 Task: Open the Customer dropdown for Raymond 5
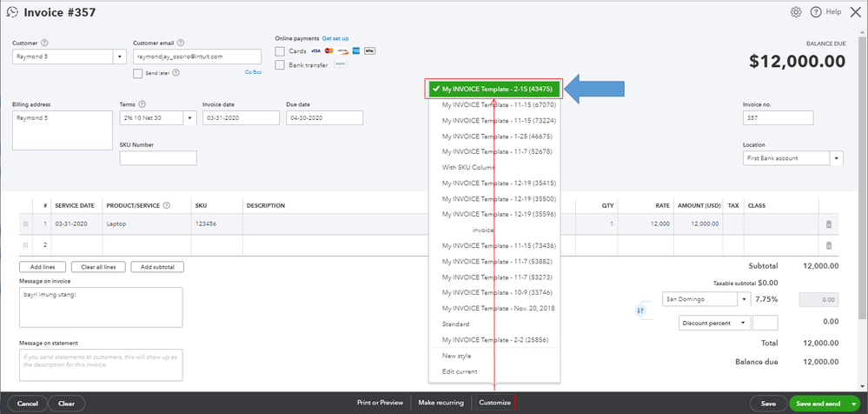120,57
